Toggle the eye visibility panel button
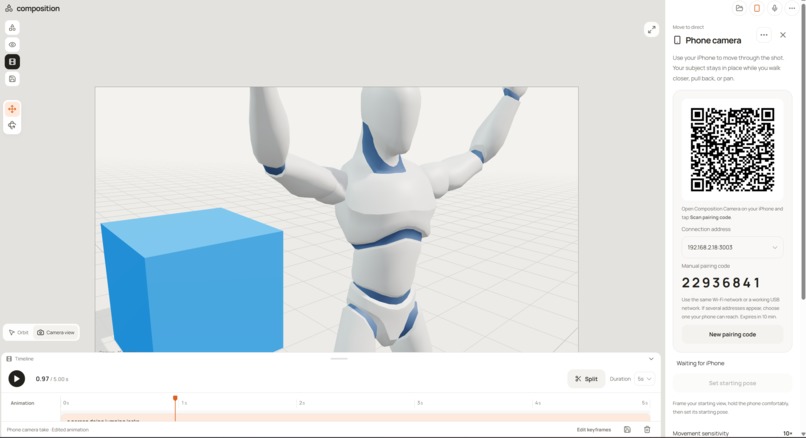The height and width of the screenshot is (438, 806). (x=12, y=45)
